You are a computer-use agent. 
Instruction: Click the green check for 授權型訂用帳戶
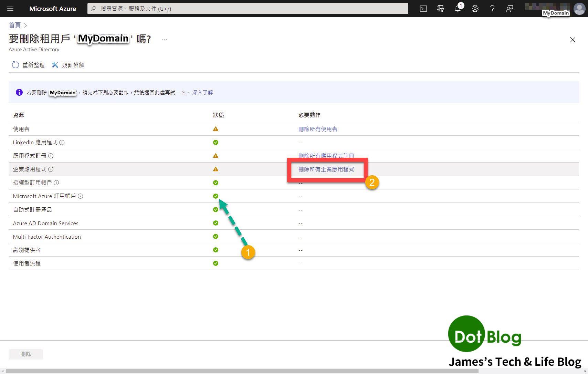216,183
